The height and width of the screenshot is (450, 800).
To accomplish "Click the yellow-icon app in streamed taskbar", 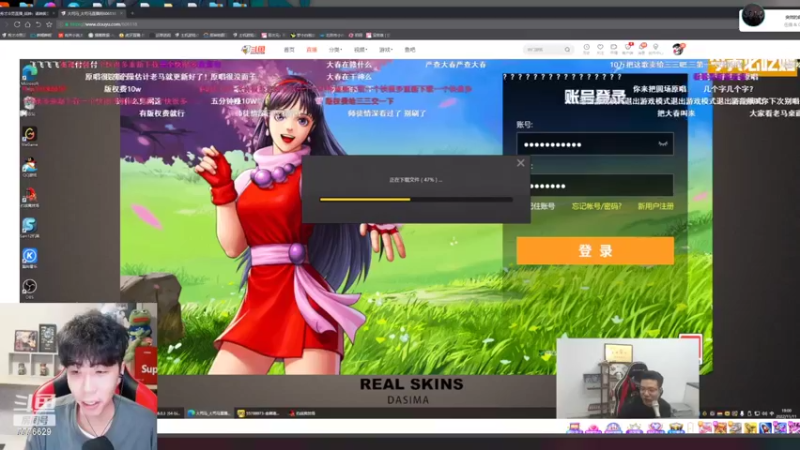I will pos(258,413).
